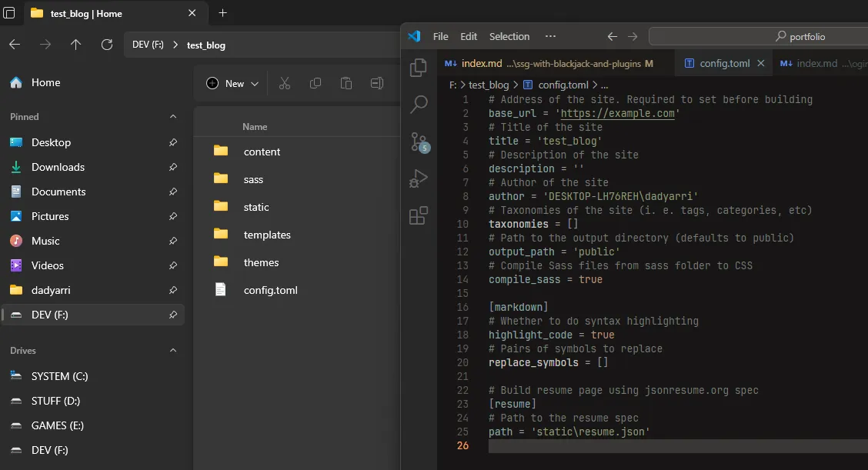Screen dimensions: 868x470
Task: Click the file explorer Refresh button
Action: pyautogui.click(x=107, y=45)
